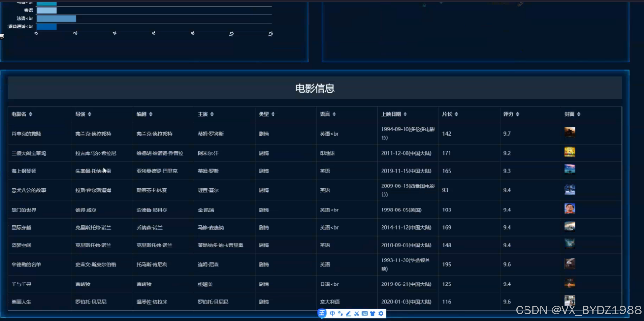Open skin shirt icon in IME bar
Image resolution: width=644 pixels, height=321 pixels.
(x=373, y=314)
